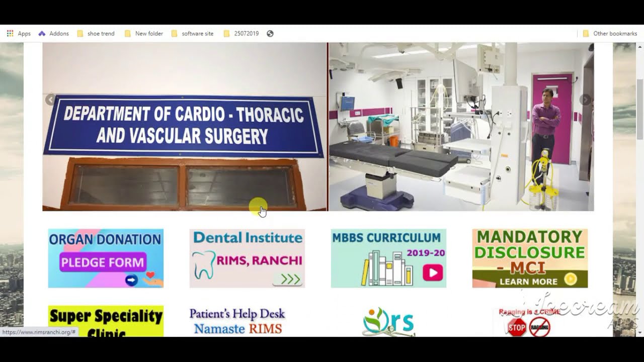Open the Super Speciality Clinic banner
Viewport: 644px width, 362px height.
tap(106, 321)
